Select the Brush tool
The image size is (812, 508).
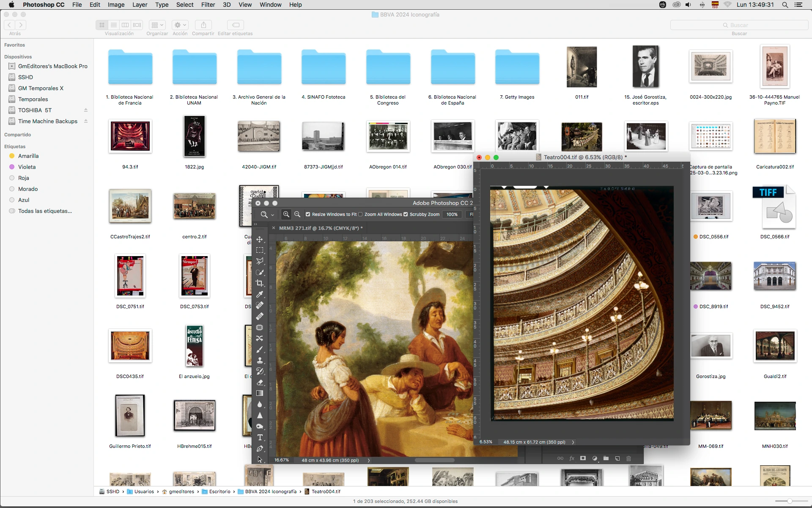260,349
